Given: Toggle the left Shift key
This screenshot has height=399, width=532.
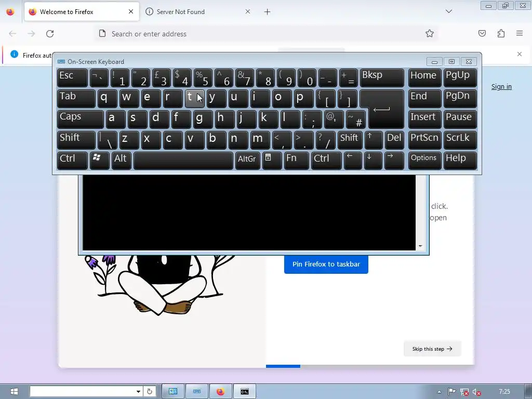Looking at the screenshot, I should (x=76, y=140).
